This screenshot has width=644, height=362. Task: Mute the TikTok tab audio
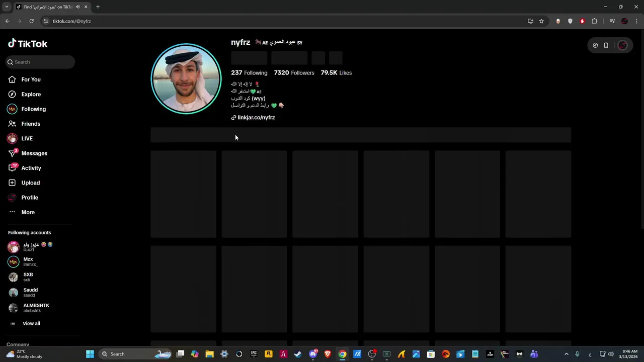(x=77, y=7)
